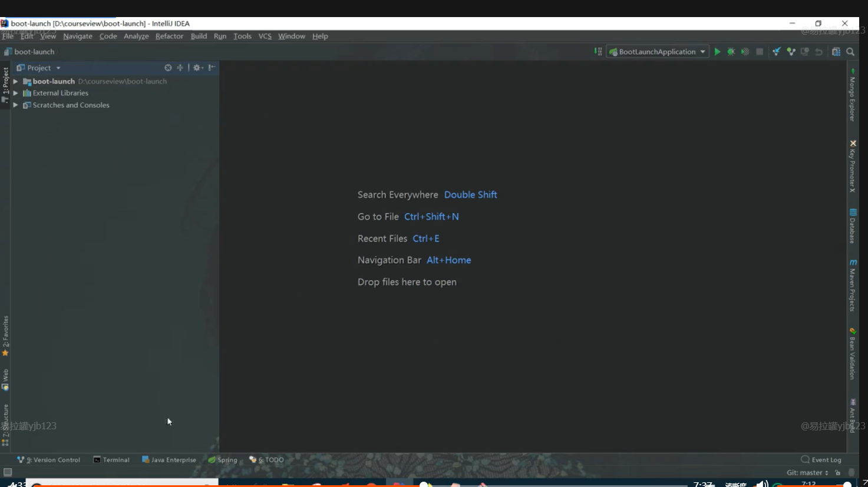Run with coverage icon in toolbar
Screen dimensions: 868x487
pyautogui.click(x=745, y=52)
